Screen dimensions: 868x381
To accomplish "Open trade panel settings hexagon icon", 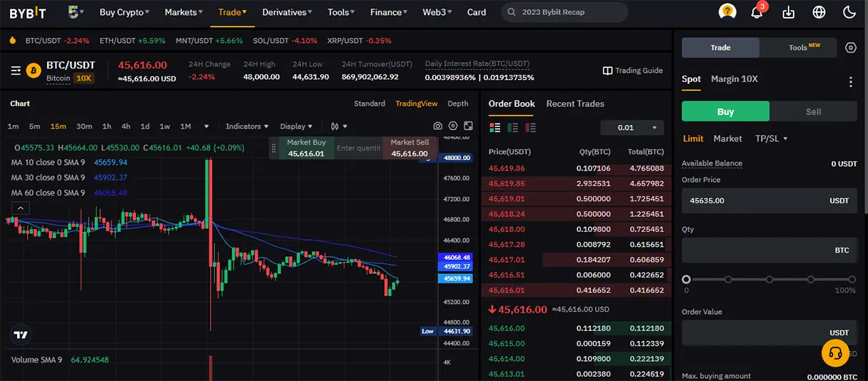I will (x=850, y=48).
